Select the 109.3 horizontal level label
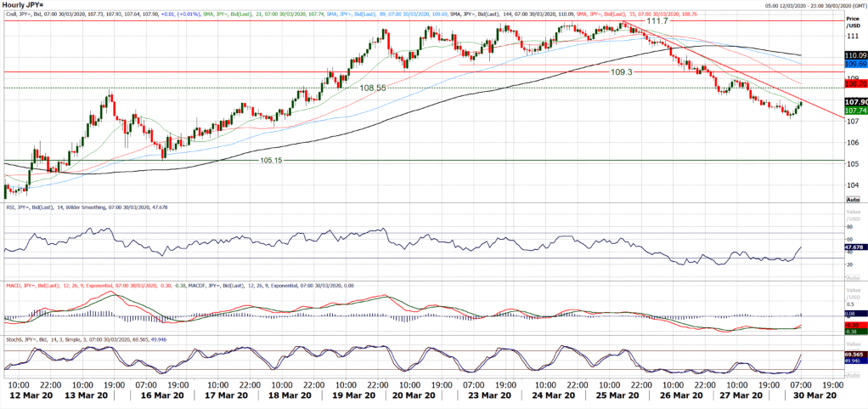Image resolution: width=868 pixels, height=409 pixels. (622, 73)
